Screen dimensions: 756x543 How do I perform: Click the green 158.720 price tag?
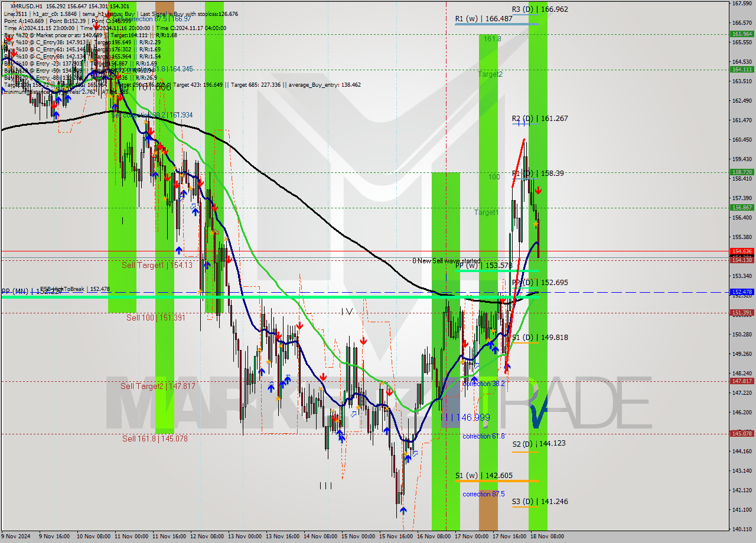[742, 172]
